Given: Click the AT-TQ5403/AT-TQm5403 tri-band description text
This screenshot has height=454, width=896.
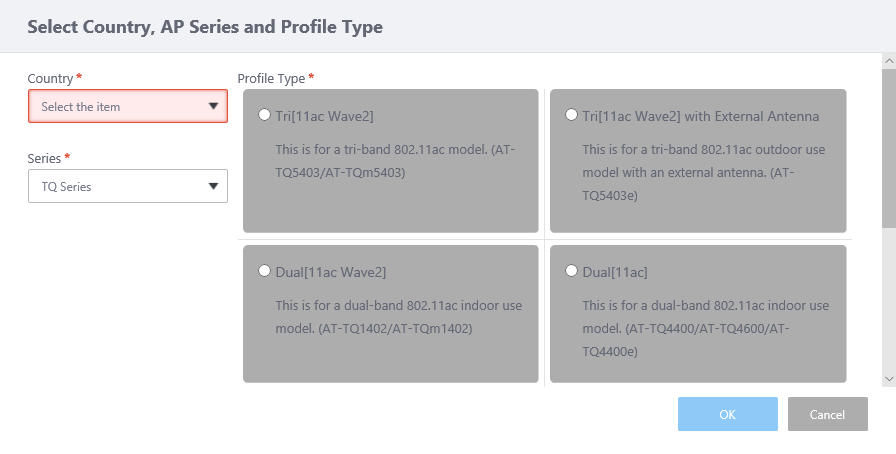Looking at the screenshot, I should click(396, 161).
